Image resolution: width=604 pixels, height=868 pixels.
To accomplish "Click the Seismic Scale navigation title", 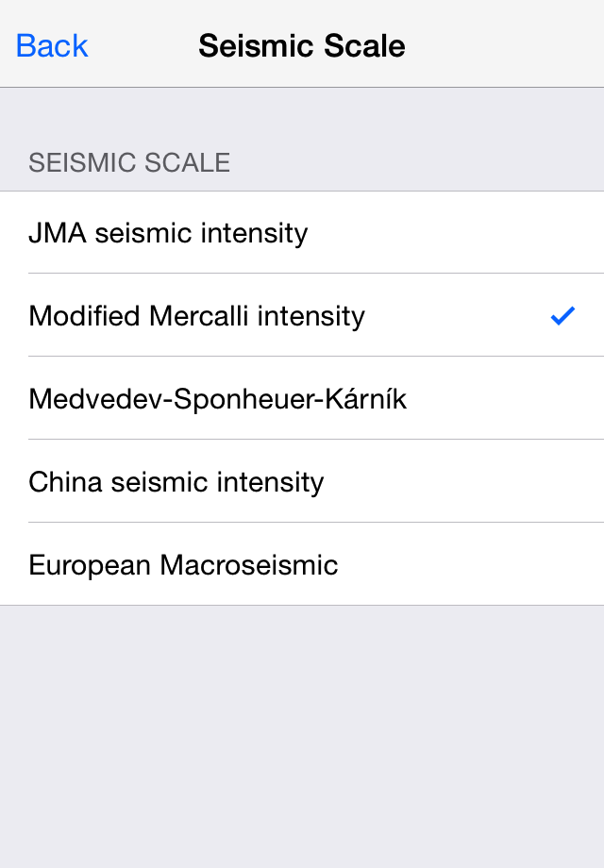I will 302,45.
